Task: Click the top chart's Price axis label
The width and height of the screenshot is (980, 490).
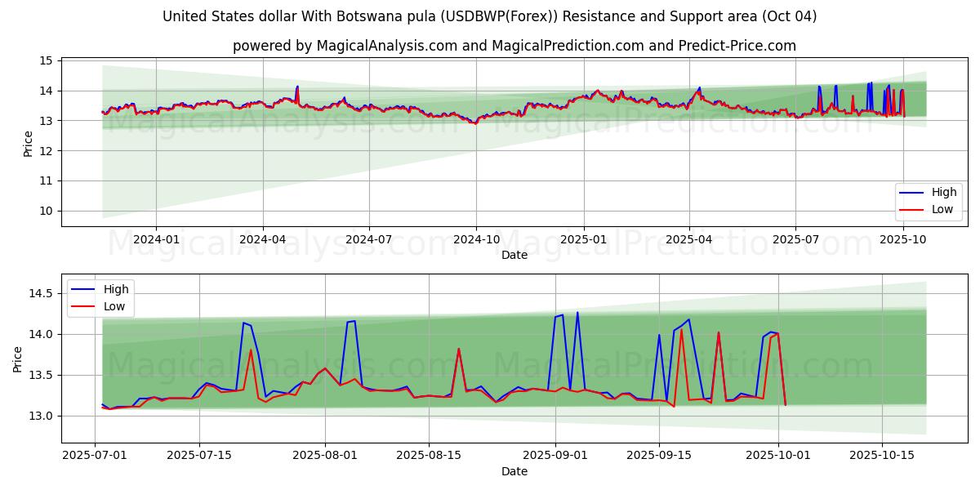Action: [x=29, y=144]
